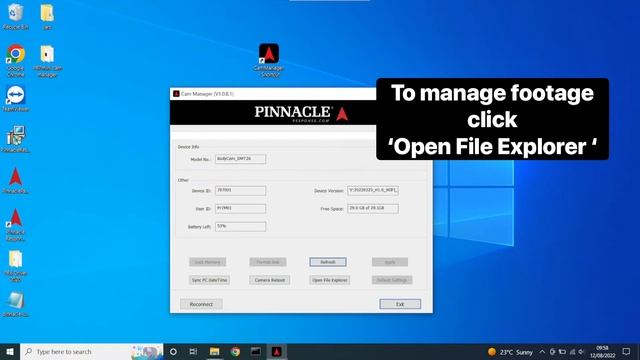Click the Model No. field
The width and height of the screenshot is (640, 360).
coord(240,159)
